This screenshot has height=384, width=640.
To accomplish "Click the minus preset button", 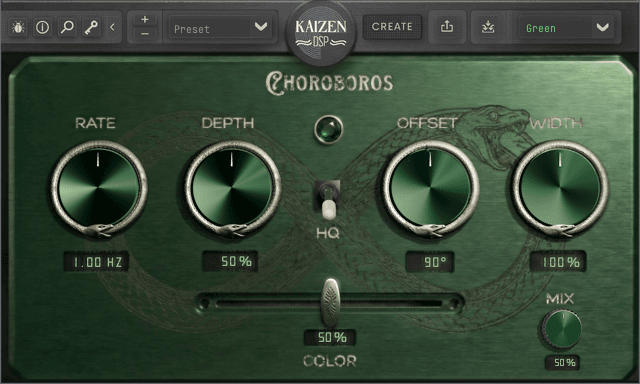I will click(x=145, y=34).
